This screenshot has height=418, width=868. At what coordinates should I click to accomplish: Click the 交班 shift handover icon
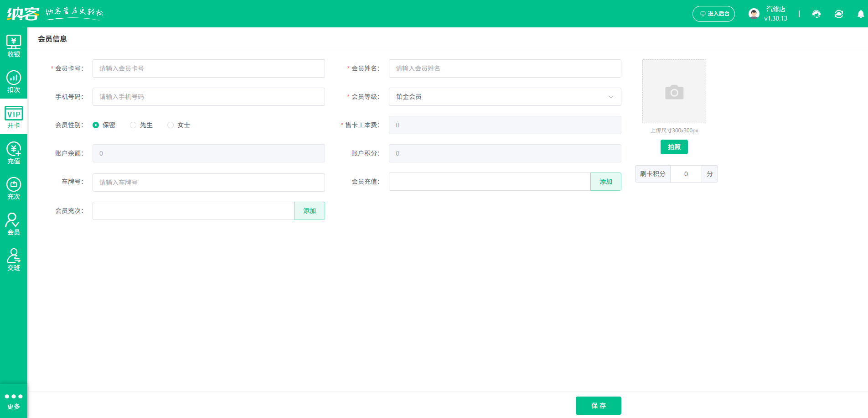14,260
